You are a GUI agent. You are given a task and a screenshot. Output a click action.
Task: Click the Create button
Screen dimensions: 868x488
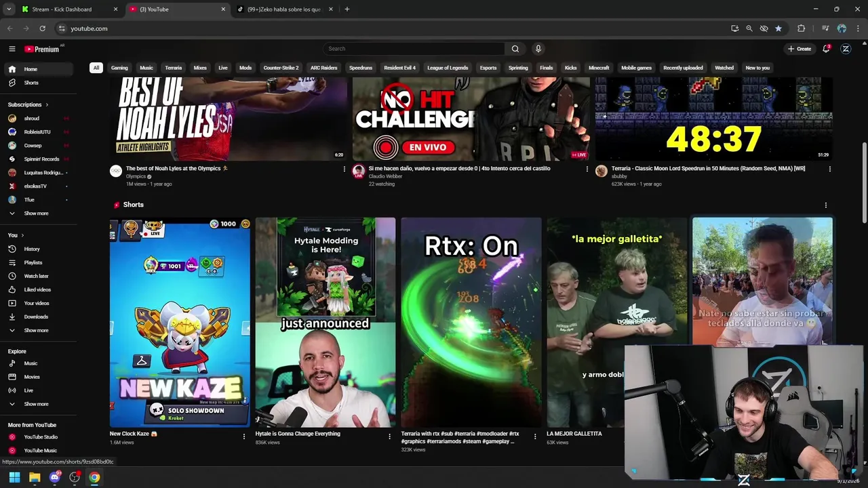800,49
